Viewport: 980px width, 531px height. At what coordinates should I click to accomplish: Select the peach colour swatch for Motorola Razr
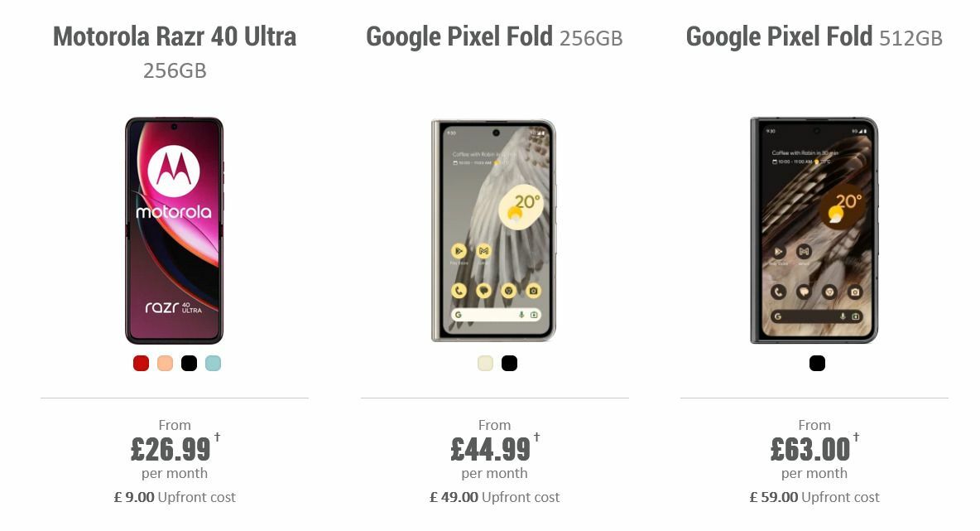[x=164, y=362]
